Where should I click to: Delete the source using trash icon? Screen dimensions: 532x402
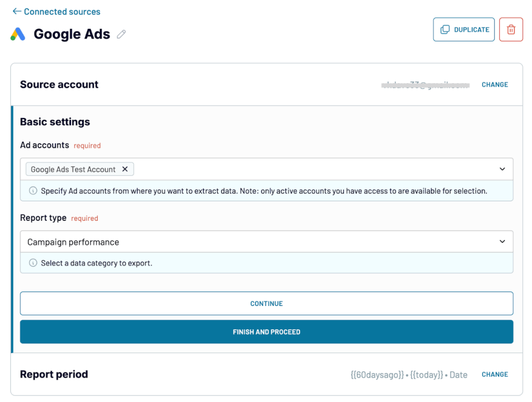point(511,30)
